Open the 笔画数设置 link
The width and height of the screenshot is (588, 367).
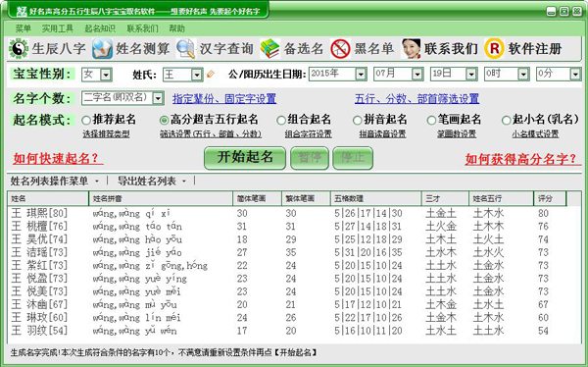point(457,134)
